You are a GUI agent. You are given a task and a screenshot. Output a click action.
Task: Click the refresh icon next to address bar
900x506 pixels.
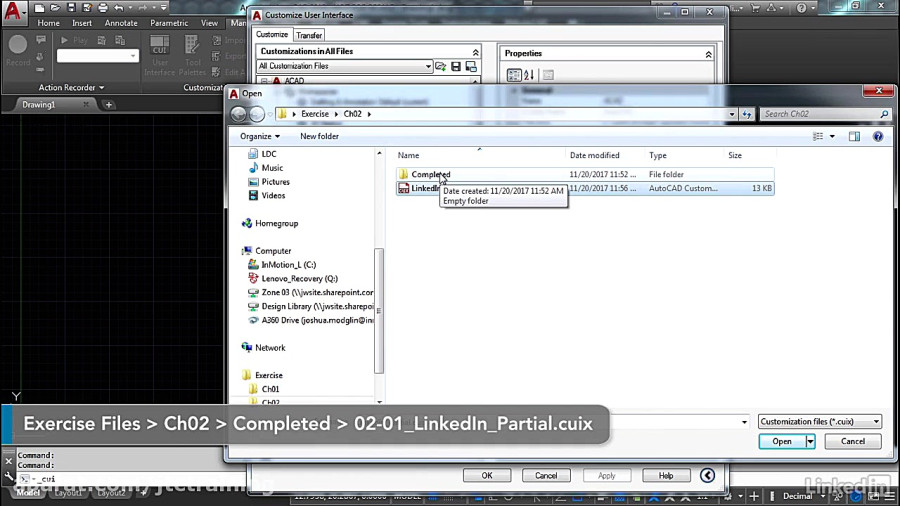tap(746, 114)
